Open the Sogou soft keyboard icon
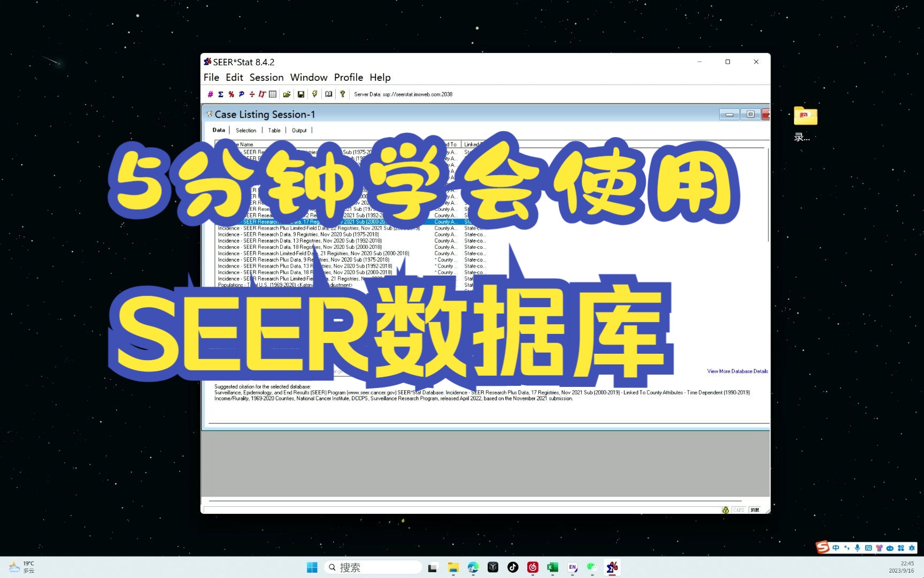Screen dimensions: 924x578 868,547
